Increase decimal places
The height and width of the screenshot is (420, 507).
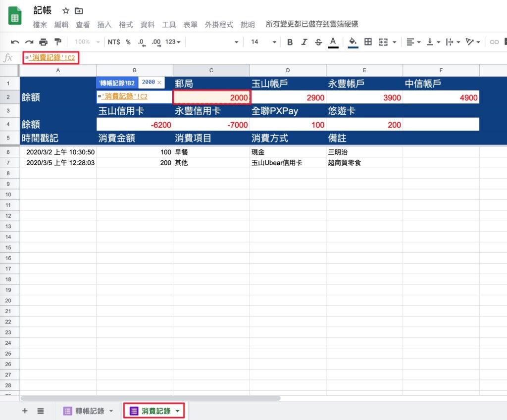pyautogui.click(x=156, y=43)
